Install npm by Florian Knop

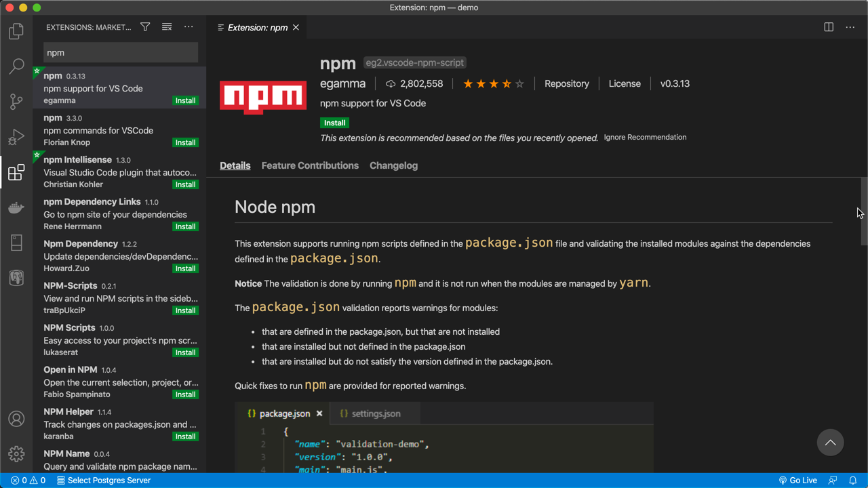(x=185, y=142)
